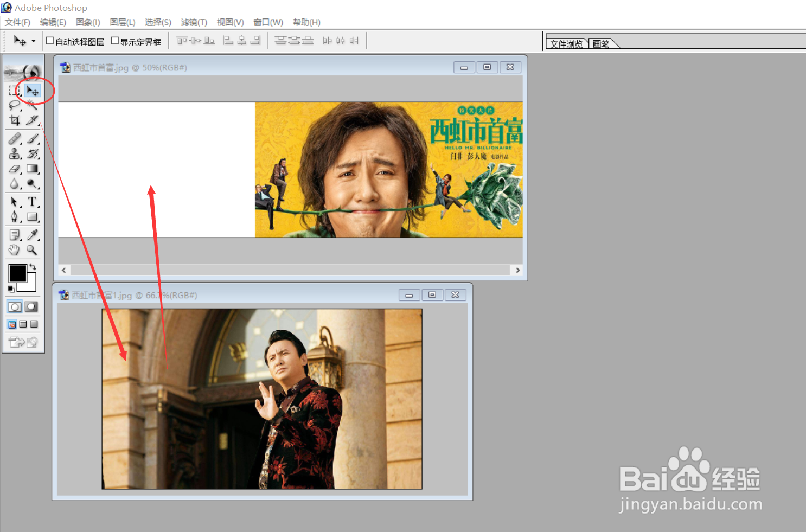
Task: Switch to Full Screen mode
Action: 34,324
